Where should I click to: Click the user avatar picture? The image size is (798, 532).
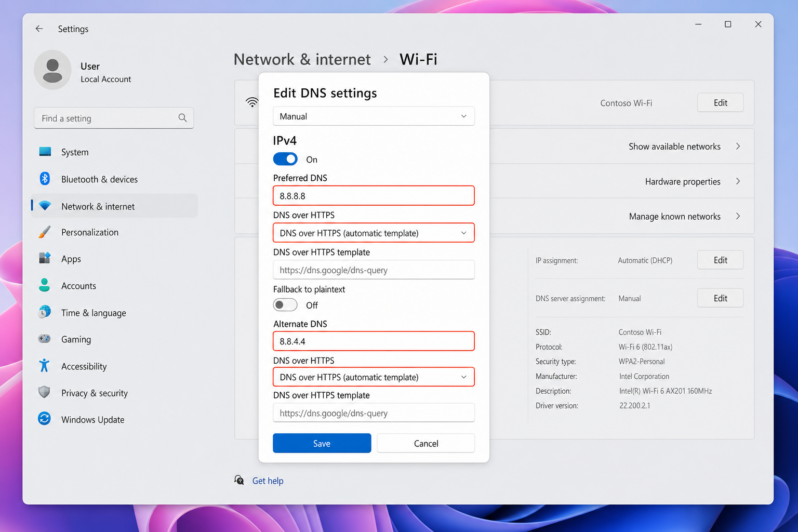[x=52, y=70]
